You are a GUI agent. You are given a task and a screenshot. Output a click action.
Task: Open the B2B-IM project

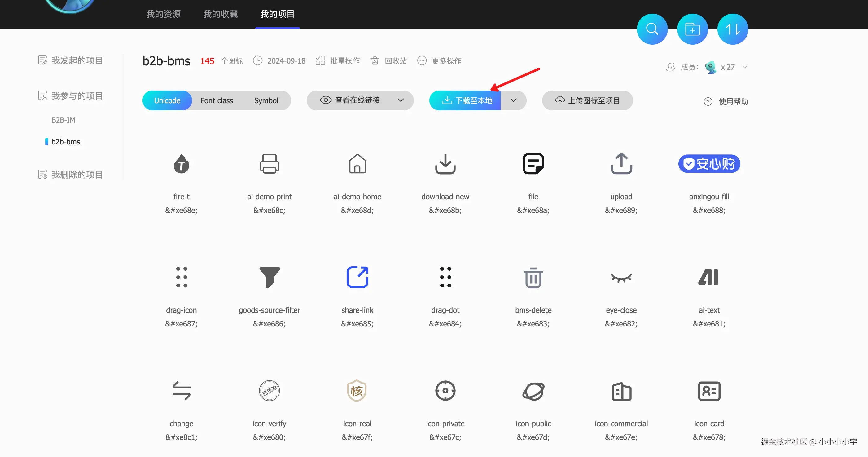point(63,120)
